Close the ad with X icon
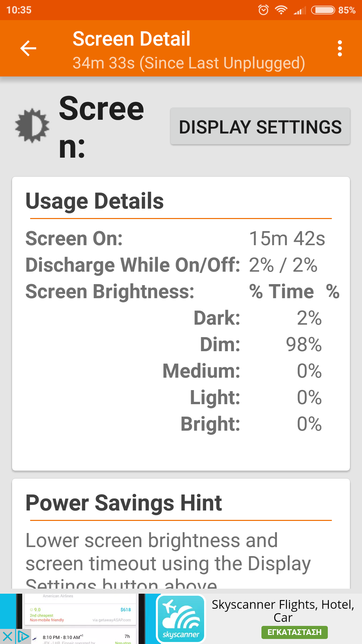 click(x=7, y=636)
